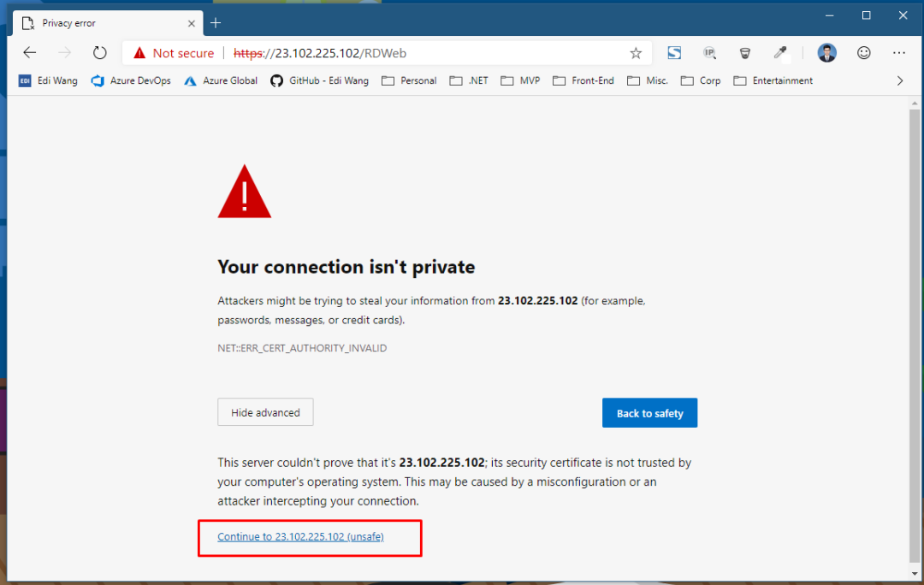924x585 pixels.
Task: Expand the favorites bar overflow chevron
Action: pos(900,80)
